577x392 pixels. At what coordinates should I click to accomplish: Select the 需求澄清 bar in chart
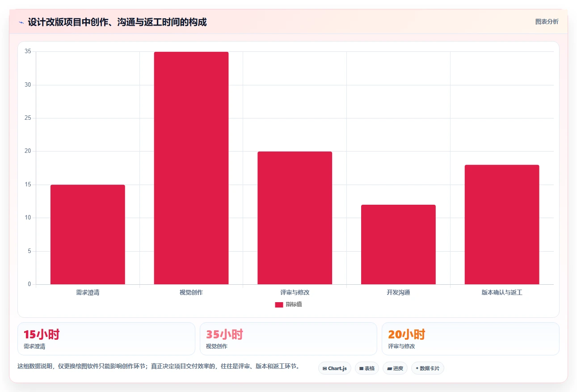click(88, 234)
